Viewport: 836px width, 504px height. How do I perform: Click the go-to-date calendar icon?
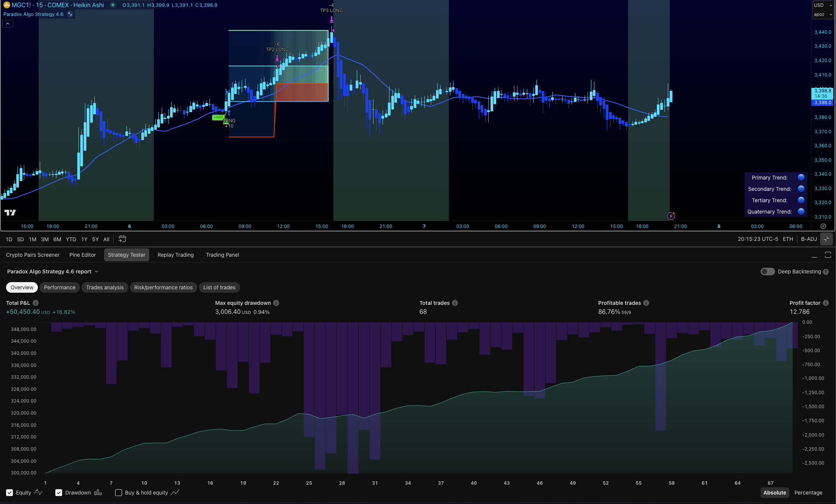122,239
